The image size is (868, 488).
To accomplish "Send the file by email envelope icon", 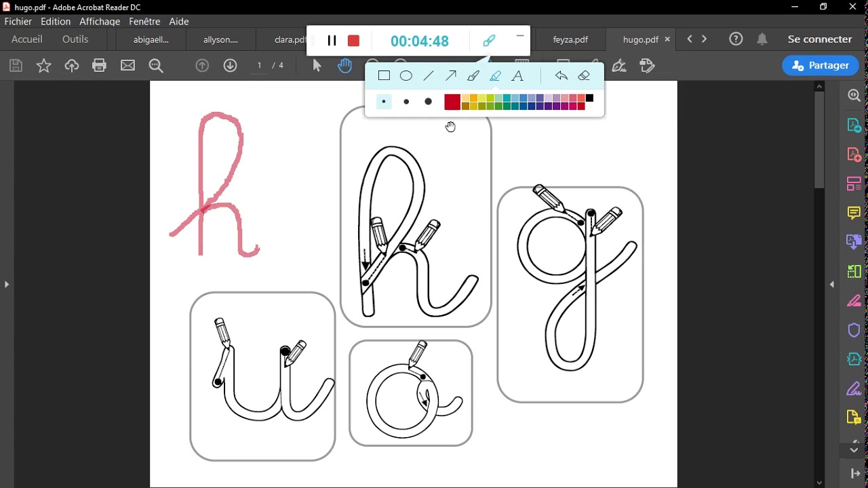I will [x=128, y=66].
